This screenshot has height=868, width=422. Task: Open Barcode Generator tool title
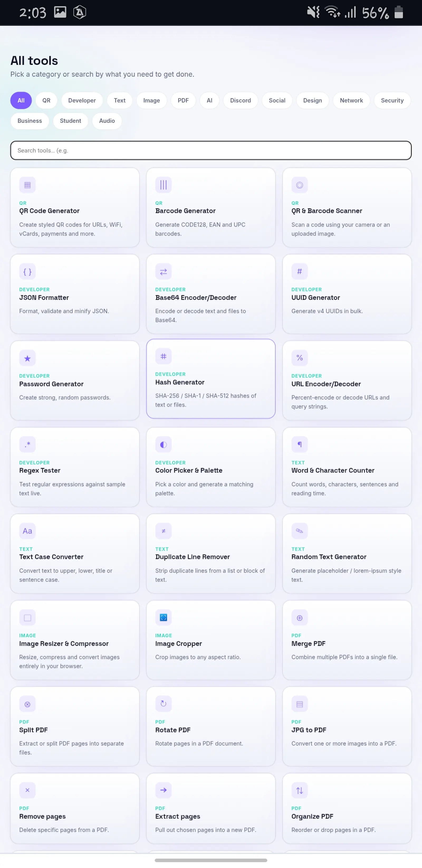click(x=185, y=211)
